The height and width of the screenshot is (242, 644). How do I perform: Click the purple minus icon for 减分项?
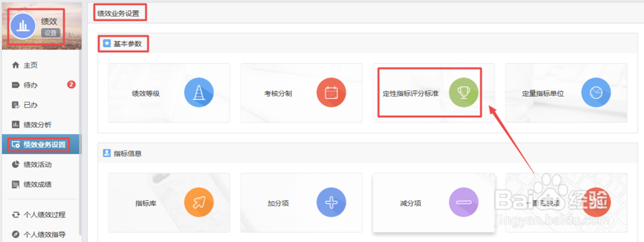tap(463, 203)
